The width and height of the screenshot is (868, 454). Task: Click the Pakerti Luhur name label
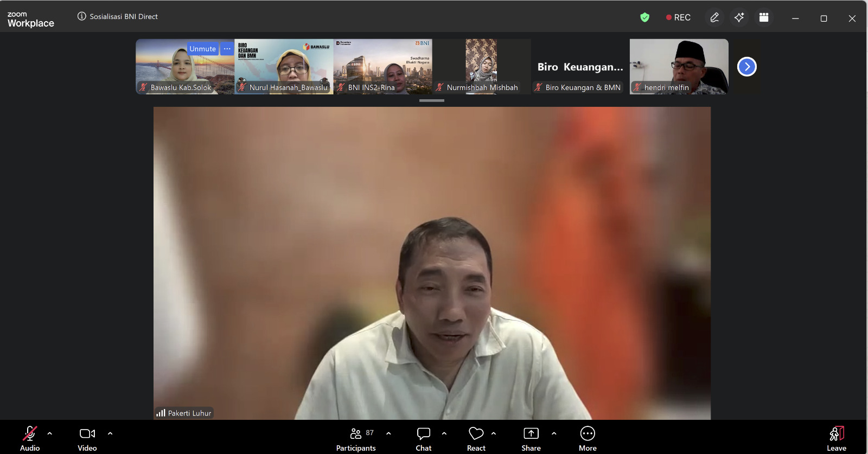tap(189, 413)
